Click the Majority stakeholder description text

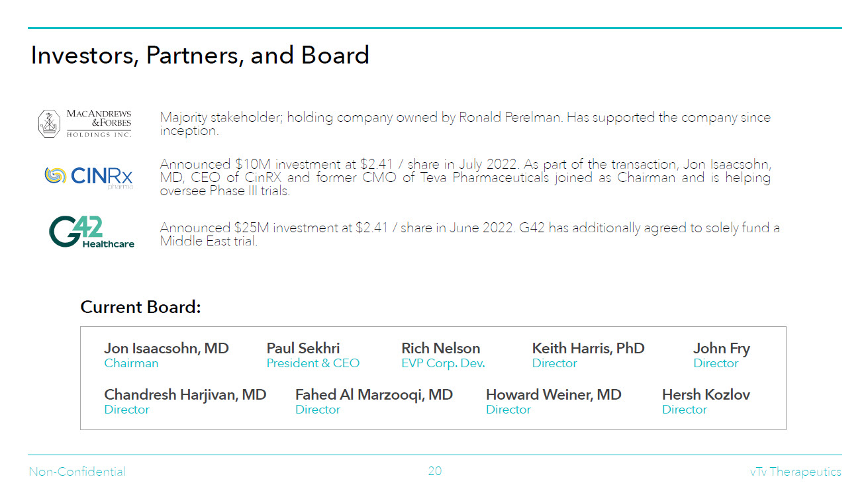coord(465,124)
